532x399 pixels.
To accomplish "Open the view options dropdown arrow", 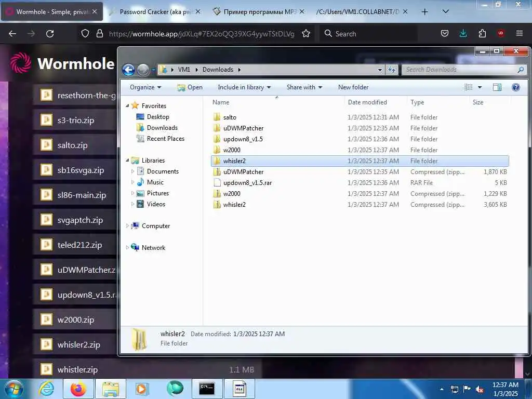I will tap(480, 87).
